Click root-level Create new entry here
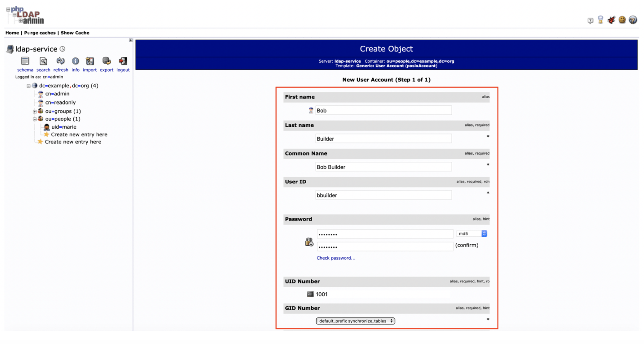This screenshot has width=644, height=344. point(73,142)
